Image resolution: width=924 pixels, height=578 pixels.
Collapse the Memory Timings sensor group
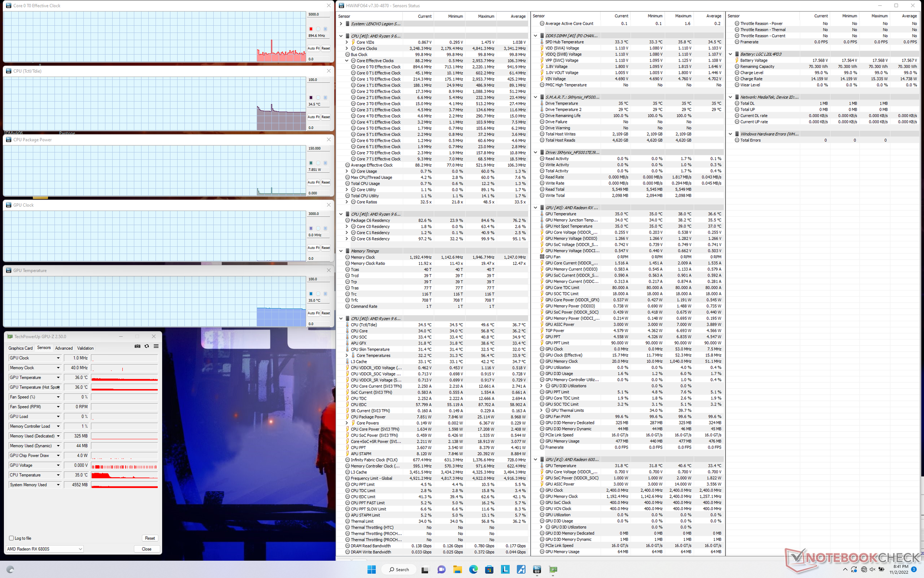point(341,251)
